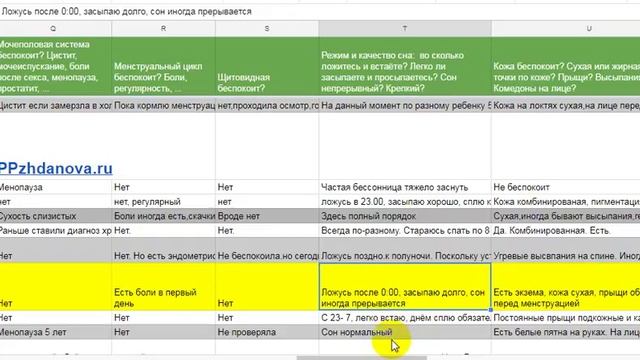Select column R header
Screen dimensions: 640x360
(163, 29)
